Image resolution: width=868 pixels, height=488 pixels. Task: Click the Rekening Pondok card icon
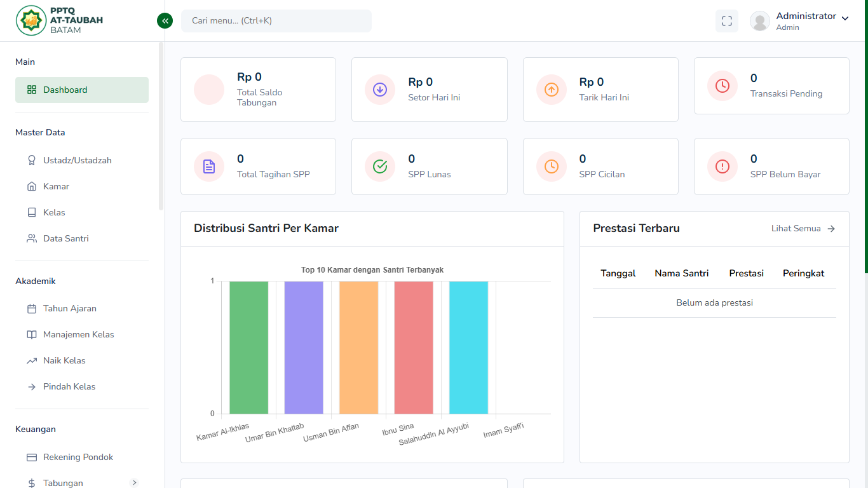pos(32,457)
